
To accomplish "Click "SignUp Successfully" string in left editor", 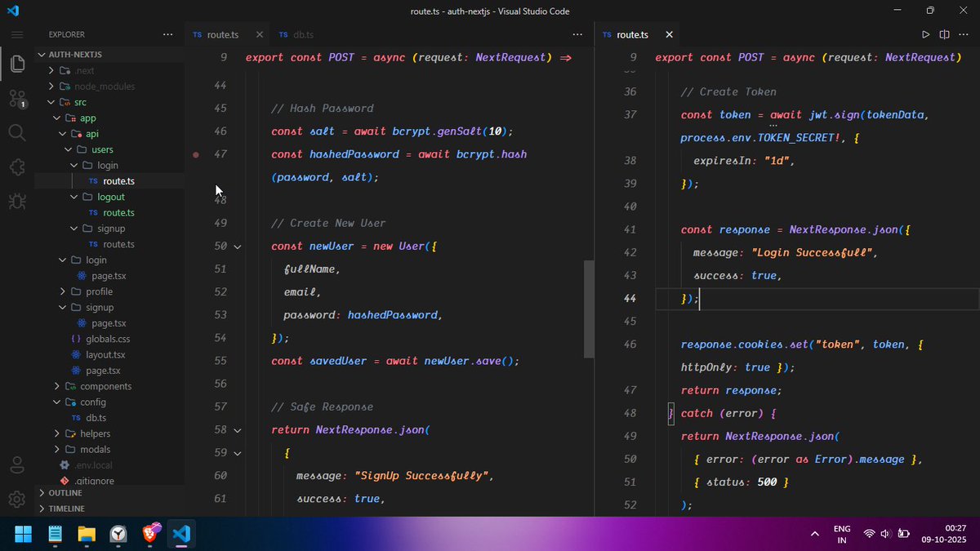I will pyautogui.click(x=421, y=475).
